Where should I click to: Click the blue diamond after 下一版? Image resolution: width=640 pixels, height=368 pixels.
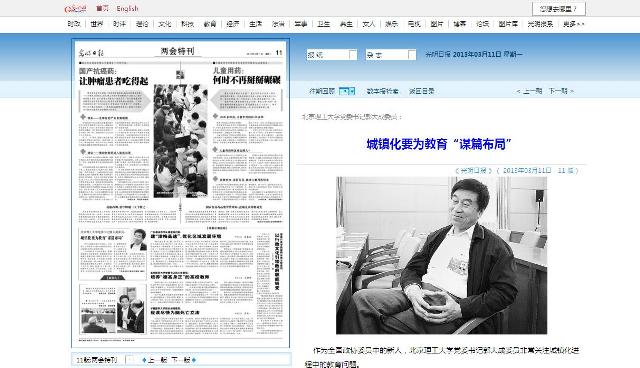(194, 360)
